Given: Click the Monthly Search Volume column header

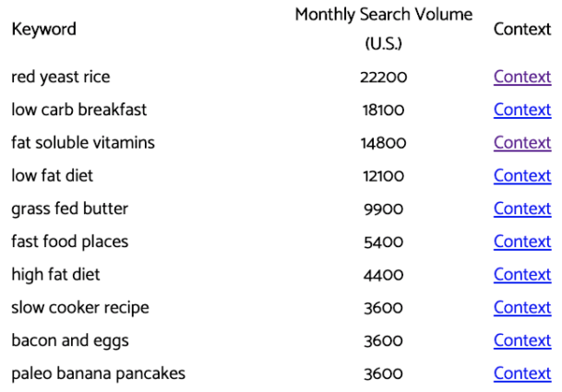Looking at the screenshot, I should tap(383, 29).
